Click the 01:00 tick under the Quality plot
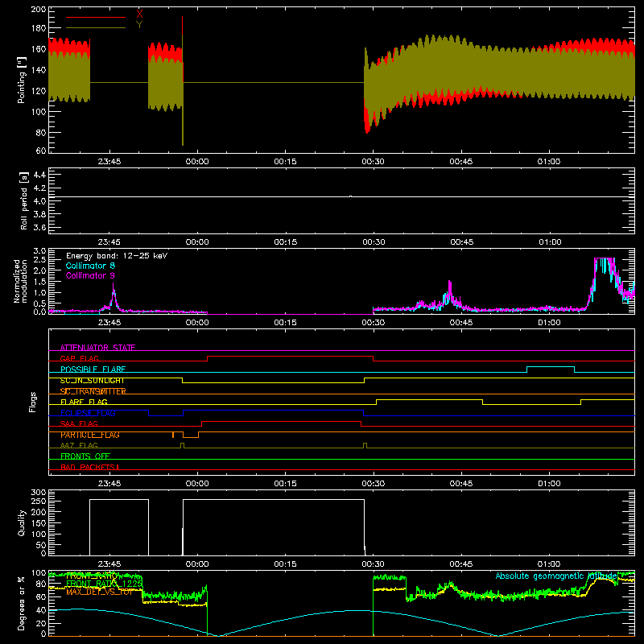The image size is (644, 644). [549, 564]
